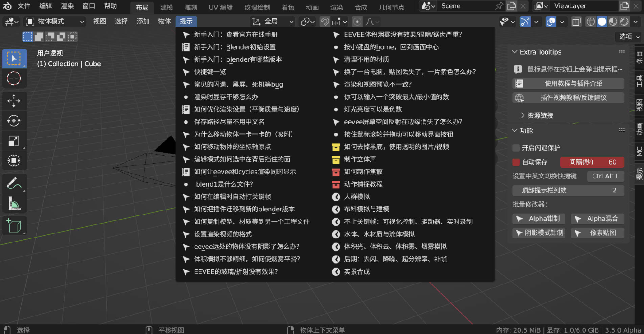This screenshot has width=644, height=334.
Task: Click new view layer icon next to ViewLayer
Action: click(x=624, y=6)
